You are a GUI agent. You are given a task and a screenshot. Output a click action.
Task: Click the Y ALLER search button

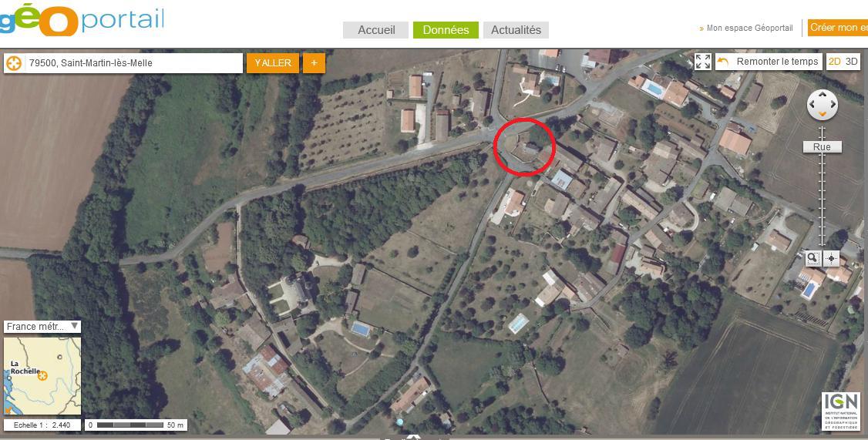click(273, 63)
